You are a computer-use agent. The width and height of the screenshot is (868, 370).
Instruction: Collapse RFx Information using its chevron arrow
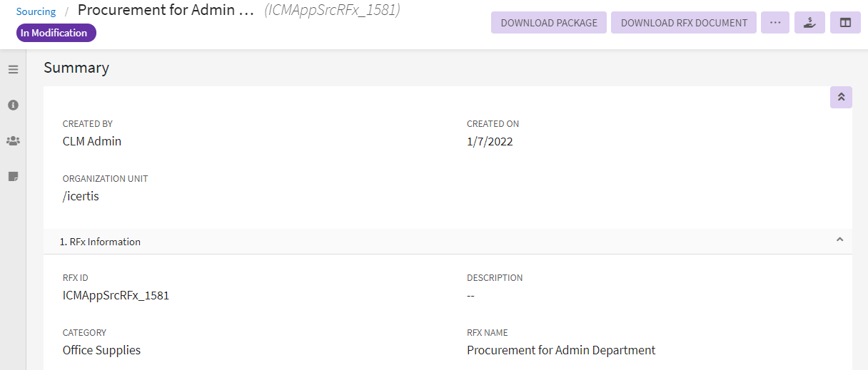[x=839, y=240]
